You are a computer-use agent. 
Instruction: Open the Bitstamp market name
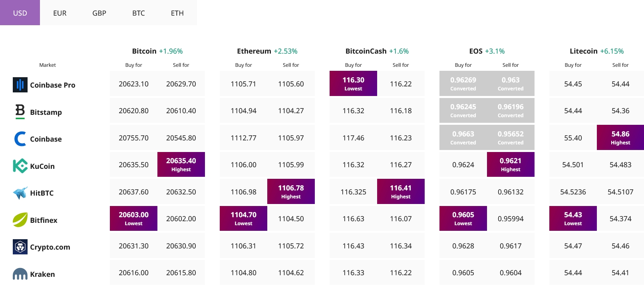(x=46, y=112)
